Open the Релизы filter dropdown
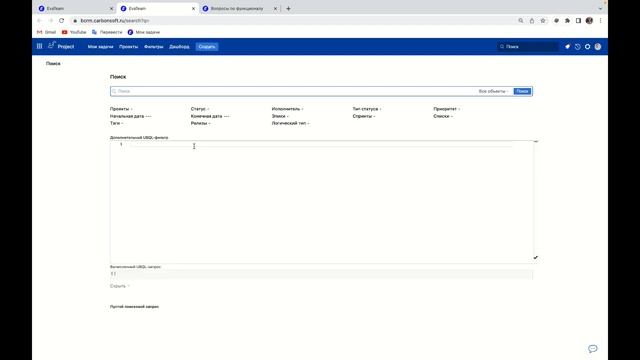 point(200,123)
